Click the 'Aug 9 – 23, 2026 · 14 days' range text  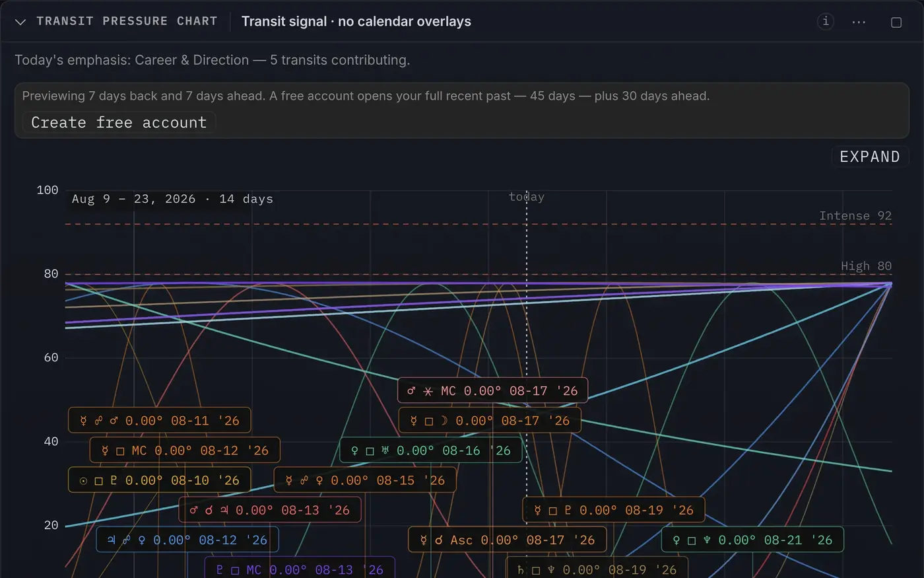click(172, 199)
